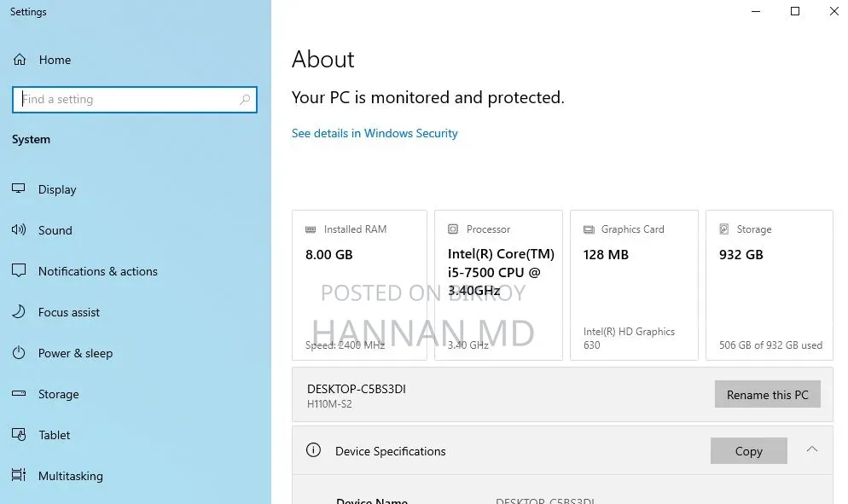This screenshot has height=504, width=848.
Task: Click the System sidebar heading
Action: point(31,139)
